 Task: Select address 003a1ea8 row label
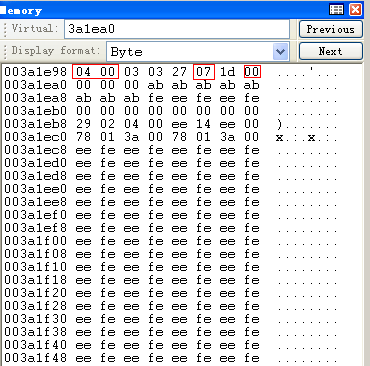(x=35, y=98)
